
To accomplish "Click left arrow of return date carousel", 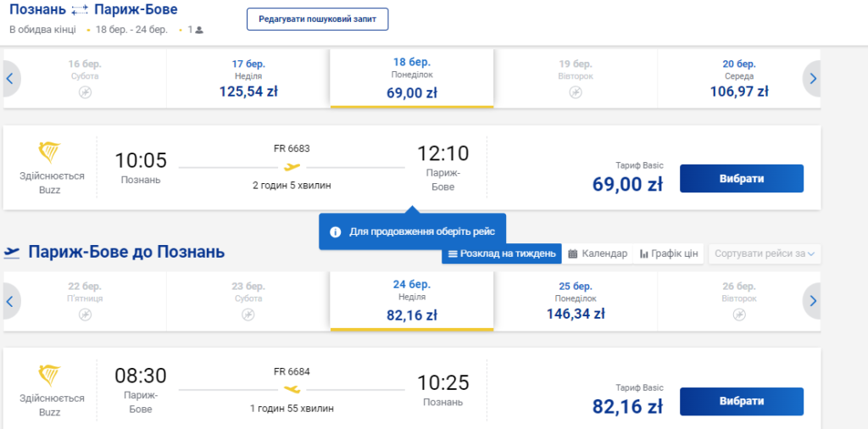I will click(9, 301).
